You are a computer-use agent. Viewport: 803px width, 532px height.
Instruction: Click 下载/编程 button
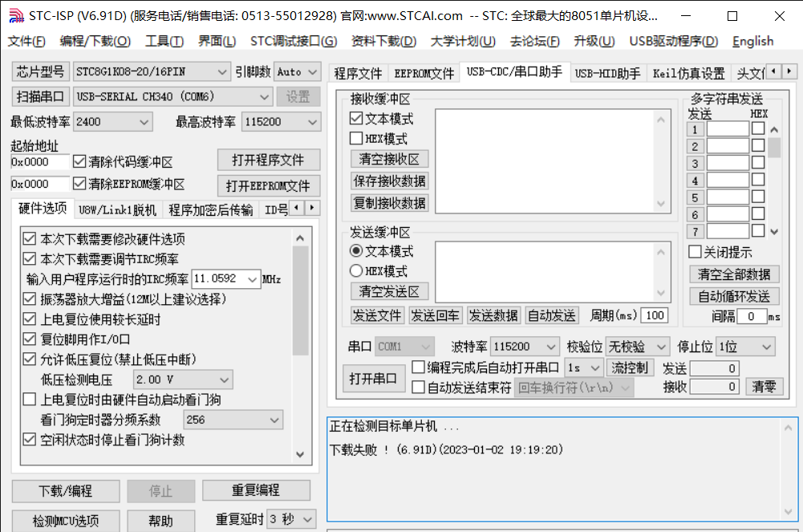tap(66, 491)
